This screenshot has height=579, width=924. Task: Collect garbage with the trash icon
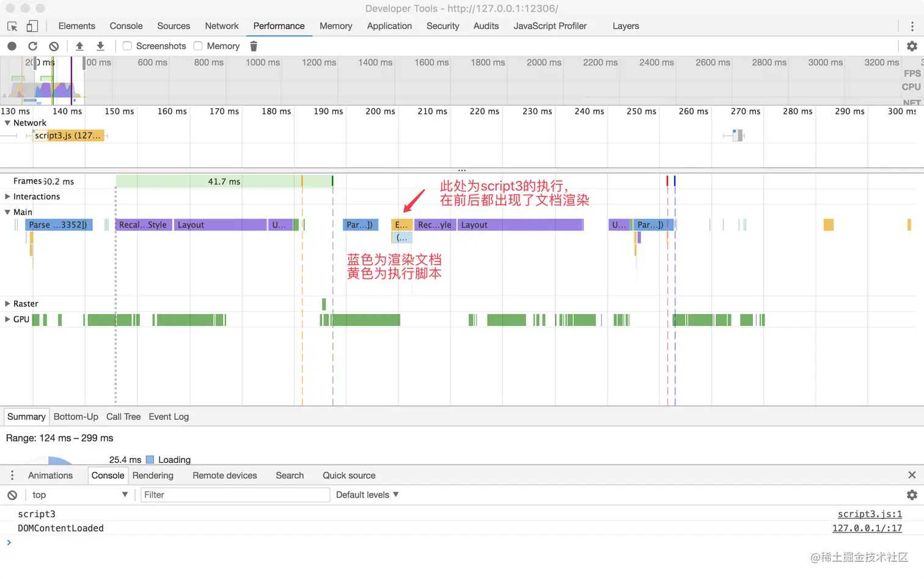click(x=254, y=46)
